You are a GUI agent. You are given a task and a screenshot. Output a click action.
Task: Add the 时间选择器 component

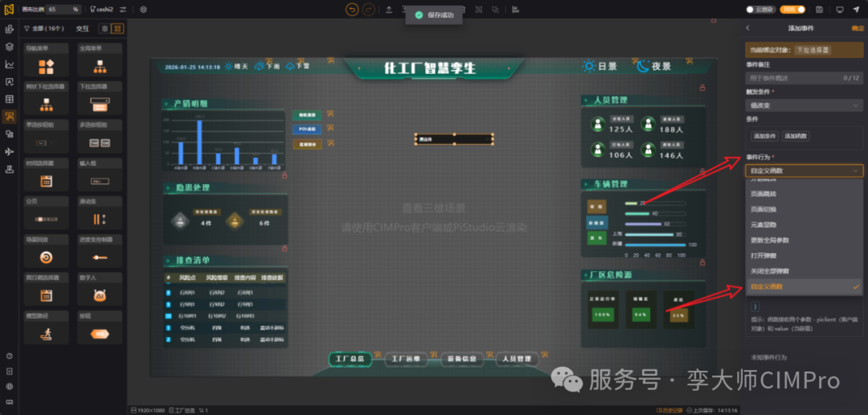[46, 175]
